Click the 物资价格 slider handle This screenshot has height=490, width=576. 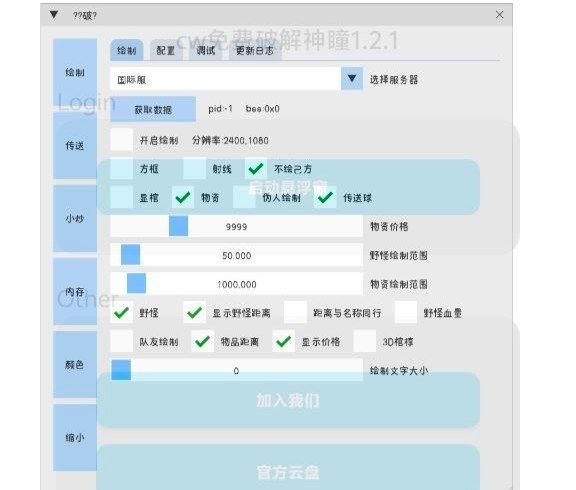click(x=179, y=226)
